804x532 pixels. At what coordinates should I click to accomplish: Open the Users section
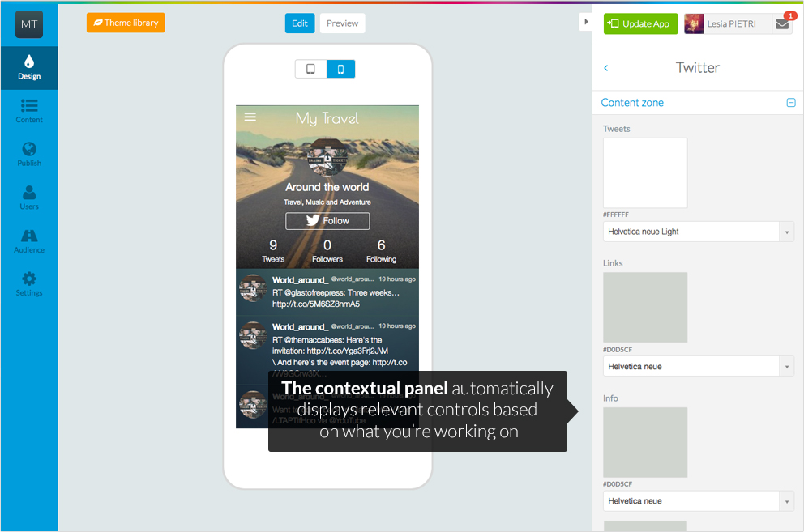click(29, 198)
